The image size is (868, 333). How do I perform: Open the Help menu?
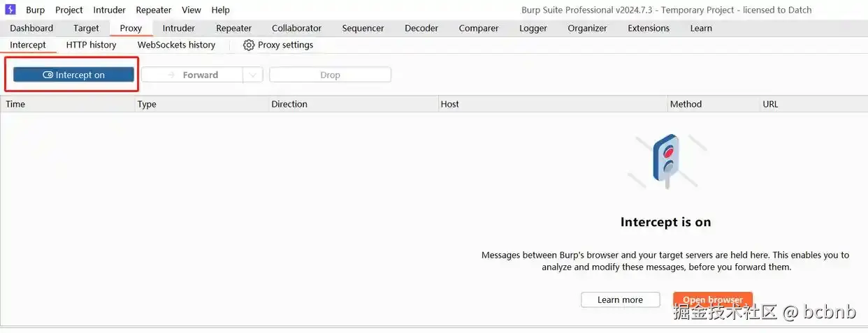[x=220, y=10]
